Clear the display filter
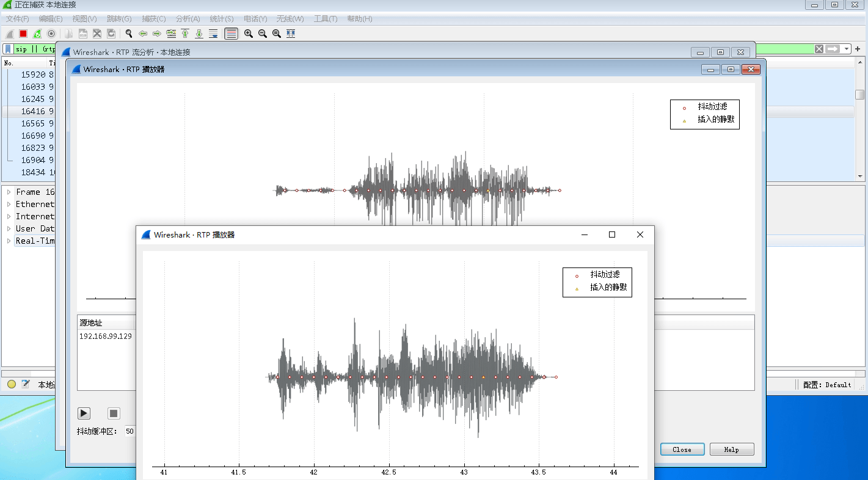Image resolution: width=868 pixels, height=480 pixels. tap(819, 49)
